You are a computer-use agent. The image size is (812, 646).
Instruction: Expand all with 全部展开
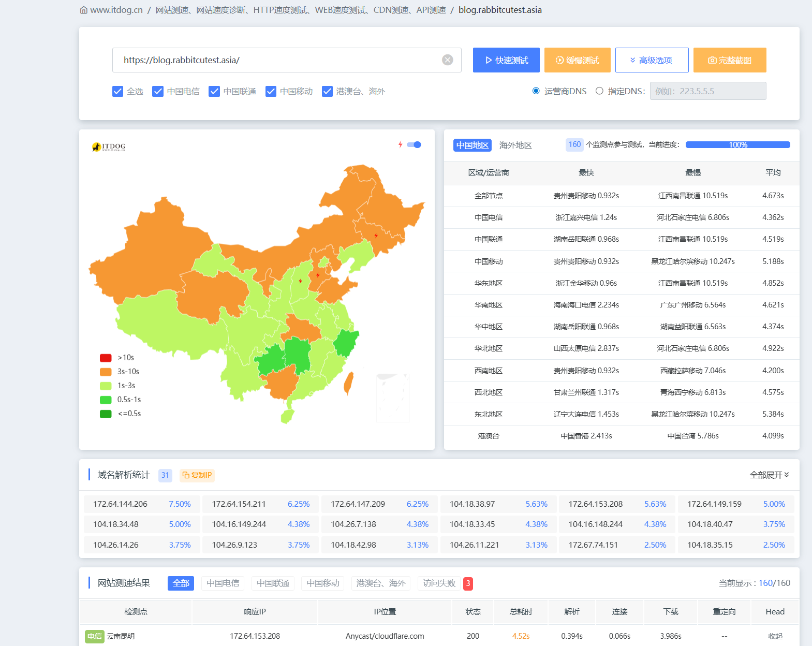769,475
